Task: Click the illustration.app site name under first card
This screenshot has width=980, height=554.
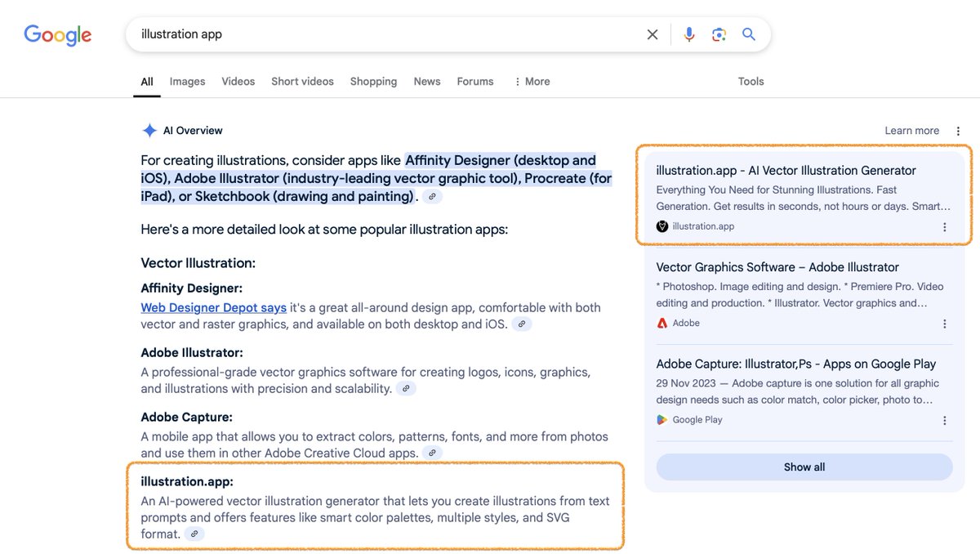Action: tap(703, 226)
